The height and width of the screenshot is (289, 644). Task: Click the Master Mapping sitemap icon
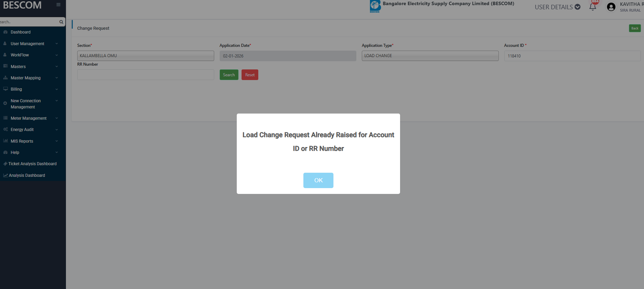coord(5,78)
